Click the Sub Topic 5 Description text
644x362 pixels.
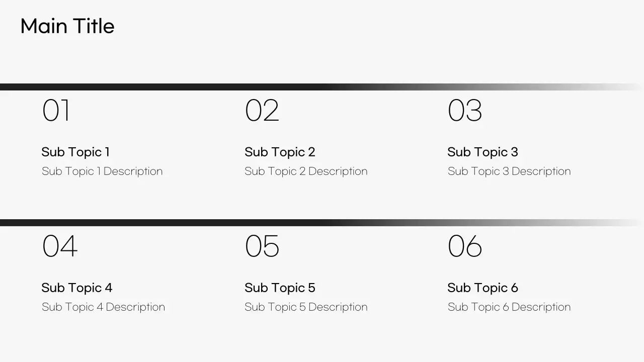[x=306, y=307]
